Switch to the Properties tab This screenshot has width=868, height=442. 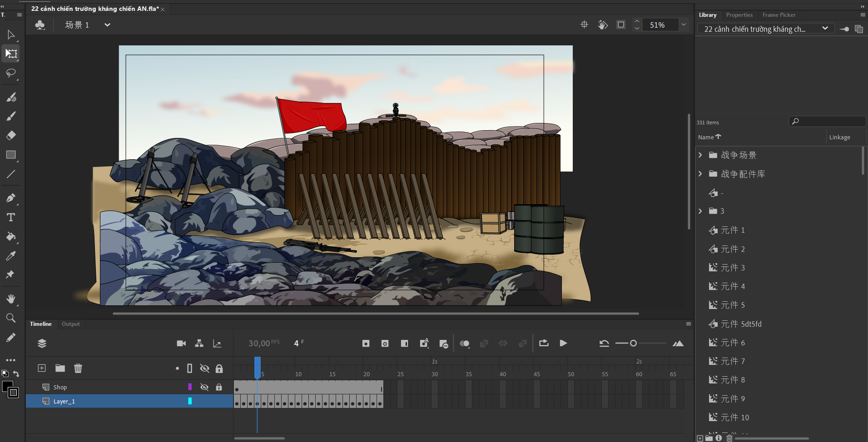[739, 15]
